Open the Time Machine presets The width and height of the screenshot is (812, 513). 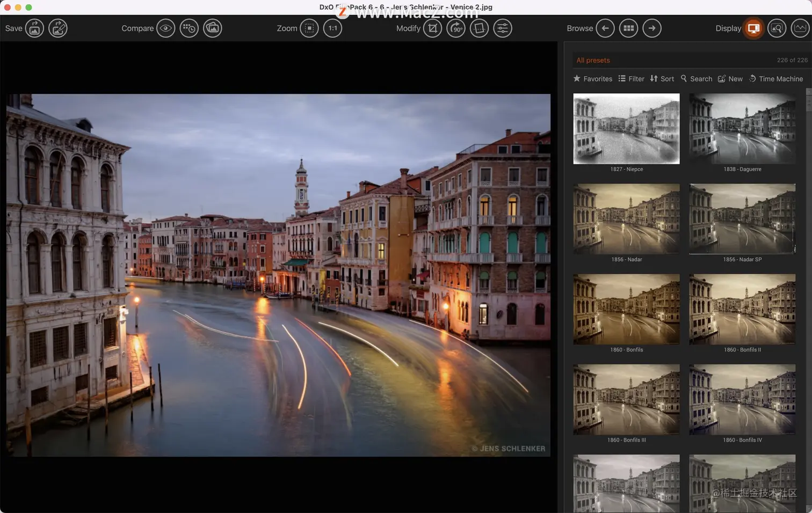[x=776, y=79]
